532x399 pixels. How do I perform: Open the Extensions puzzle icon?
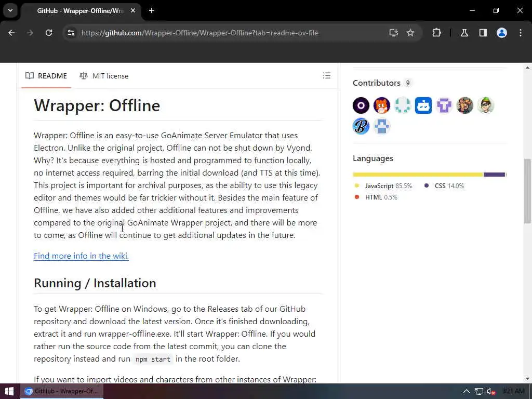(x=436, y=33)
